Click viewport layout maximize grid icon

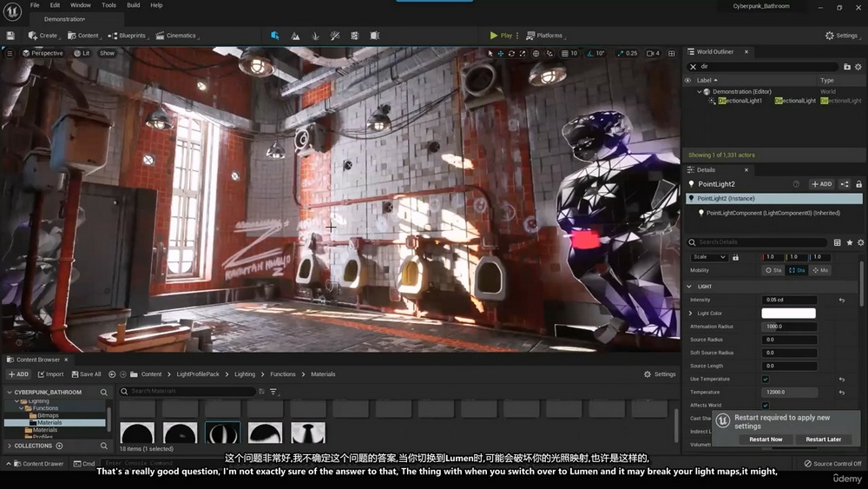click(x=672, y=53)
